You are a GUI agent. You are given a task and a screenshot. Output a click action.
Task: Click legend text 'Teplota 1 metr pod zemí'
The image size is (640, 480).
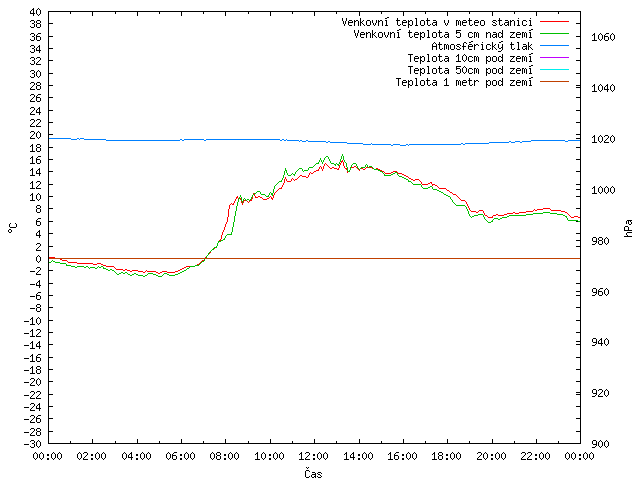click(x=464, y=82)
